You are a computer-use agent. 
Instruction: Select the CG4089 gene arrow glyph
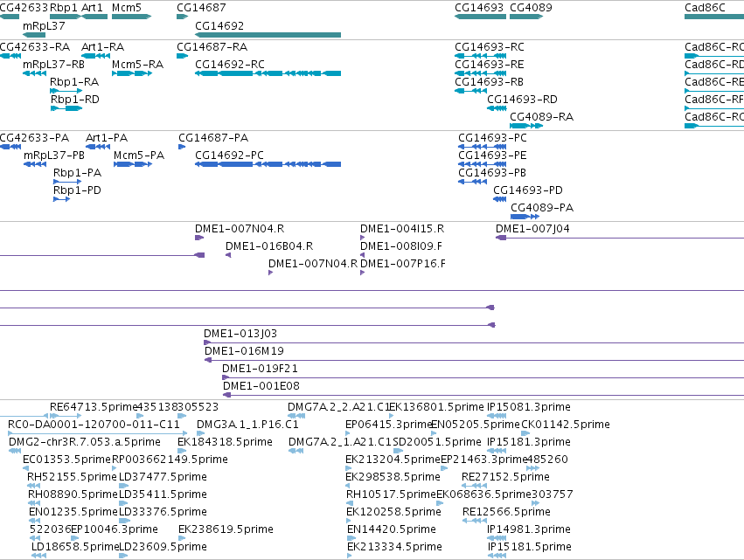[x=526, y=17]
